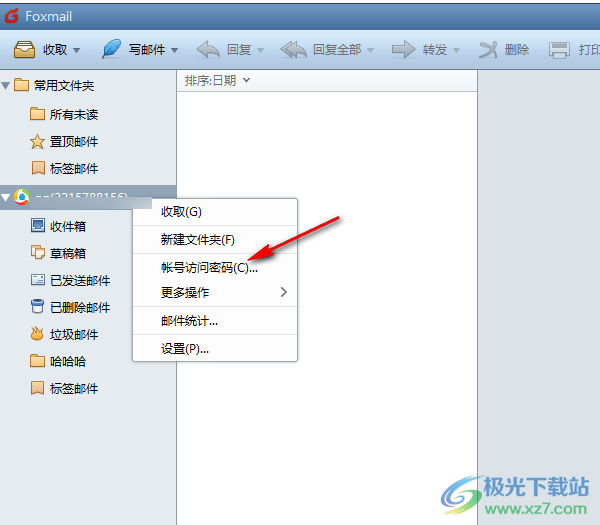The height and width of the screenshot is (525, 600).
Task: Select 垃圾邮件 folder label
Action: 74,334
